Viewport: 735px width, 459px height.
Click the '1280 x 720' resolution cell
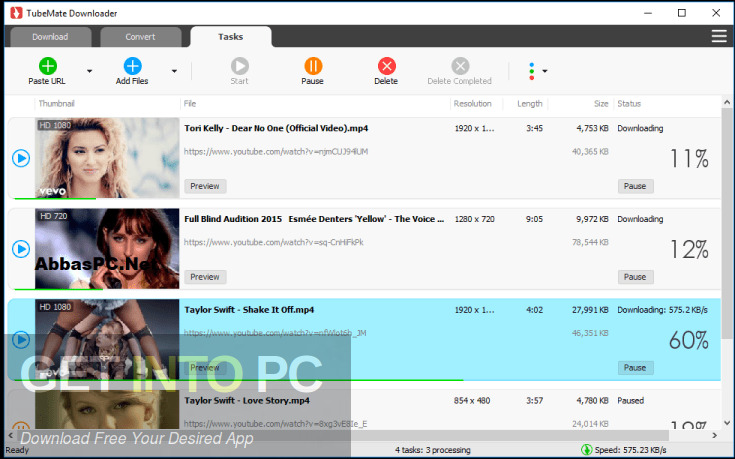tap(474, 219)
